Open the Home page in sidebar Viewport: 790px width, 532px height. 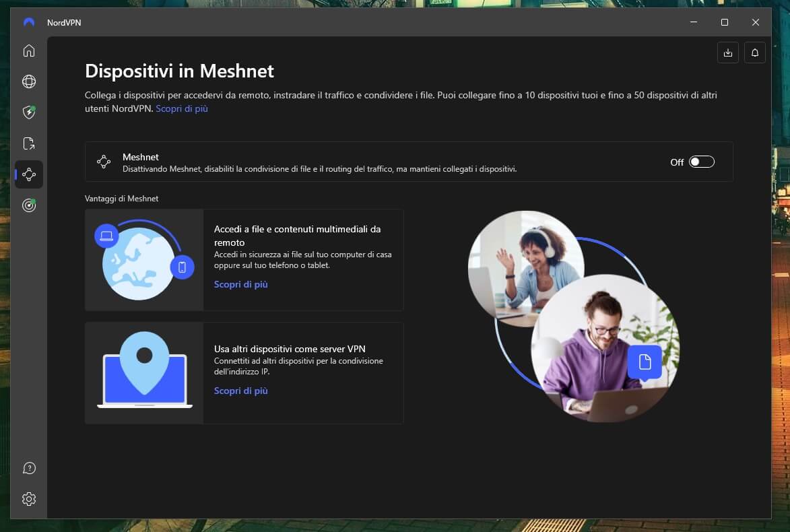(29, 51)
